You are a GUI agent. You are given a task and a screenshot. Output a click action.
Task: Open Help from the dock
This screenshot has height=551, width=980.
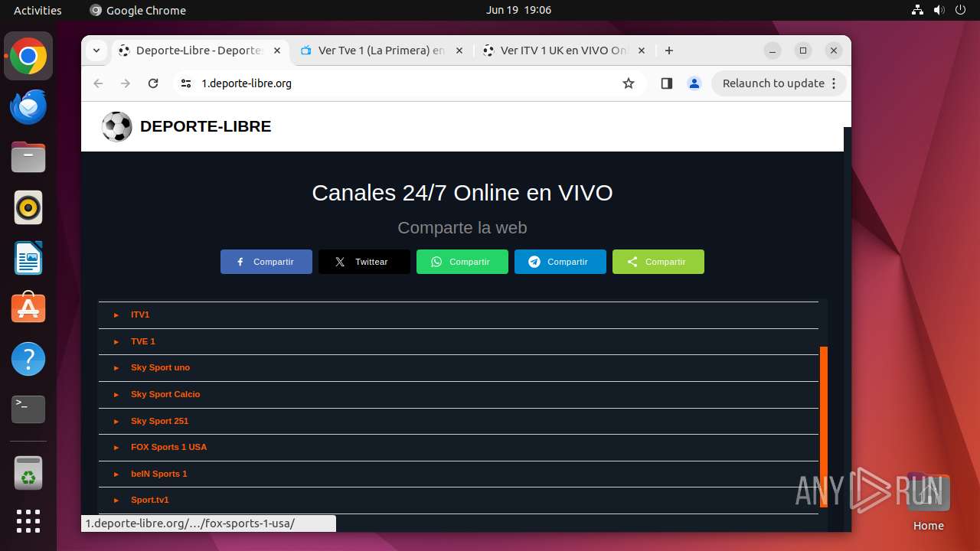click(28, 359)
